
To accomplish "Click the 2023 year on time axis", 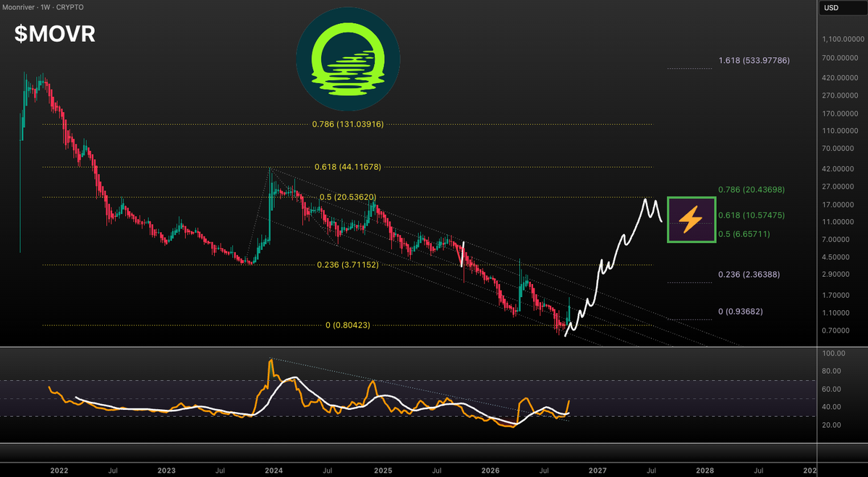I will [x=167, y=470].
